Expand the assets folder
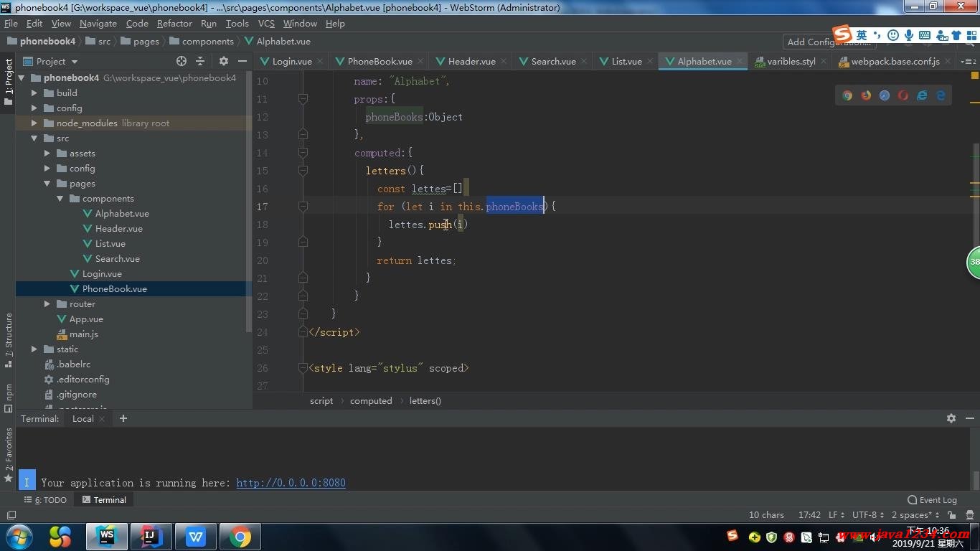 (x=47, y=153)
